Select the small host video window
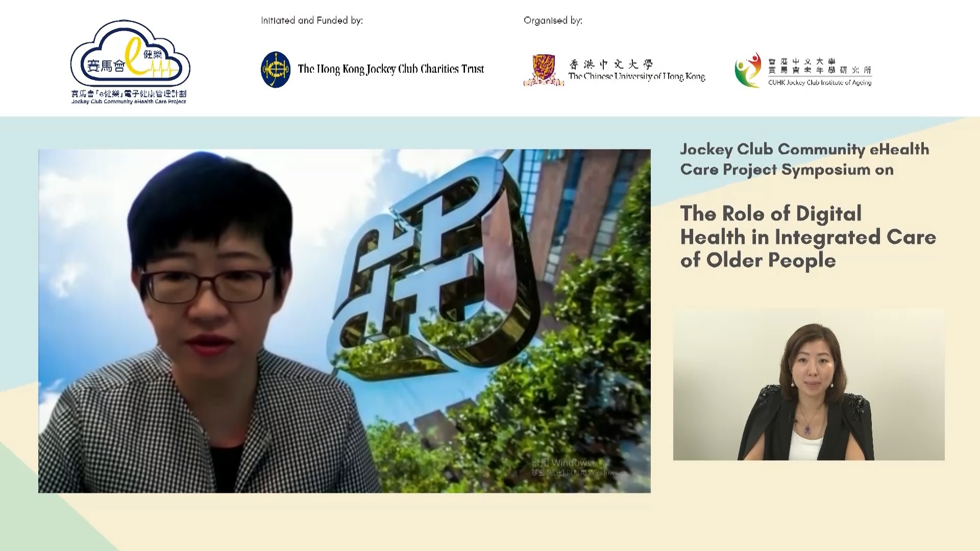The width and height of the screenshot is (980, 551). pos(808,384)
